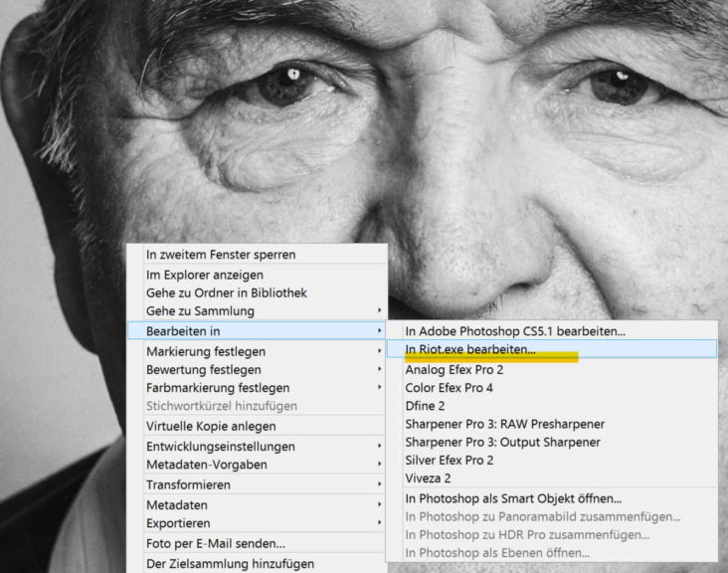Expand arrow next to 'Bearbeiten in'
Screen dimensions: 728x573
(379, 330)
